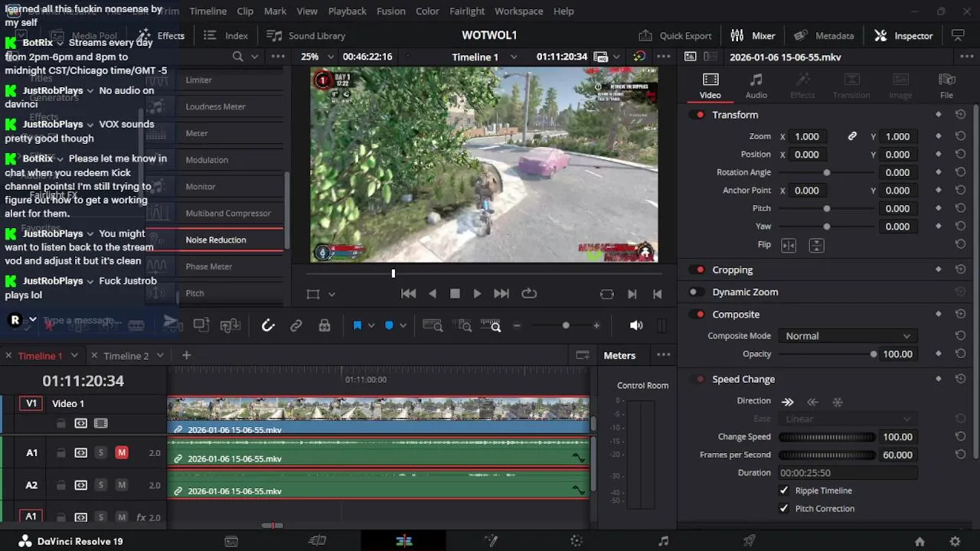This screenshot has height=551, width=980.
Task: Switch to the Audio inspector tab
Action: tap(756, 86)
